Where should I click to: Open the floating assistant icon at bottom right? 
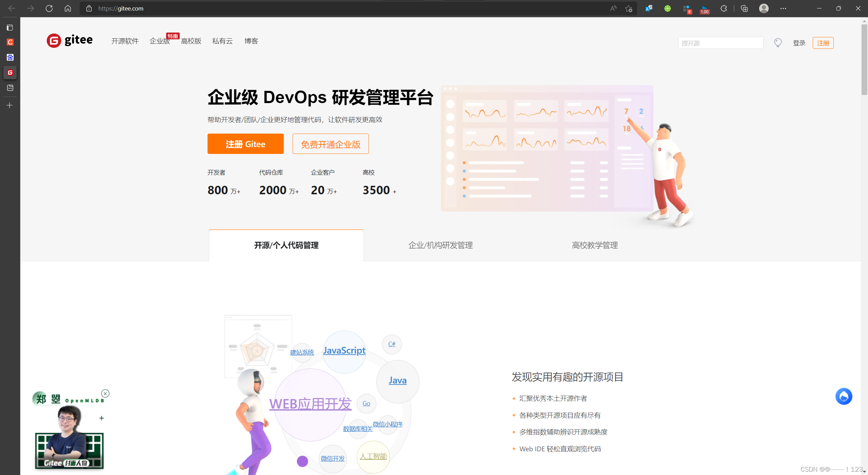[844, 396]
